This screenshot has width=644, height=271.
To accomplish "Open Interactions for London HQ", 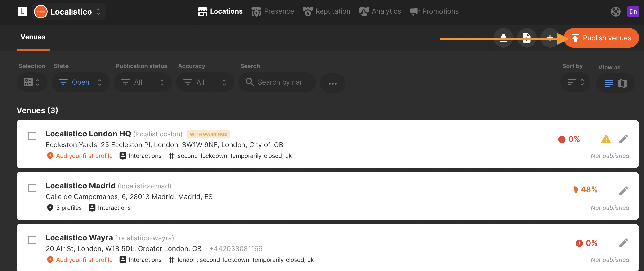I will tap(141, 156).
